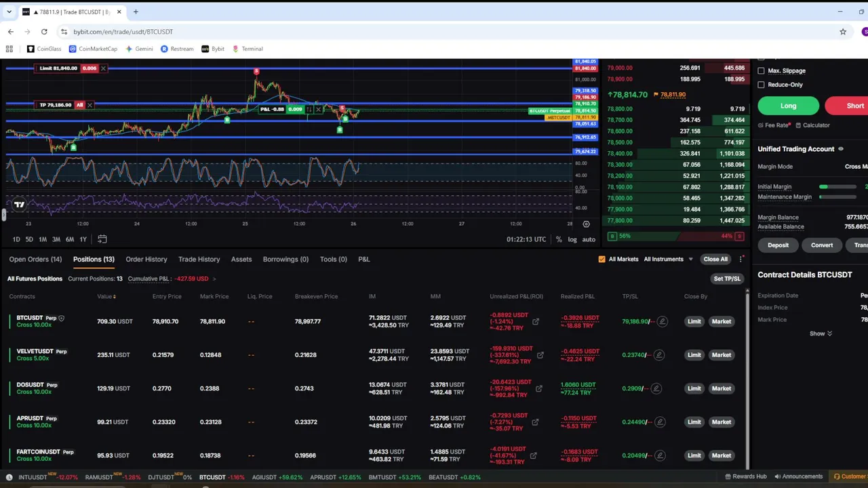This screenshot has width=868, height=488.
Task: Open All Instruments dropdown
Action: (668, 259)
